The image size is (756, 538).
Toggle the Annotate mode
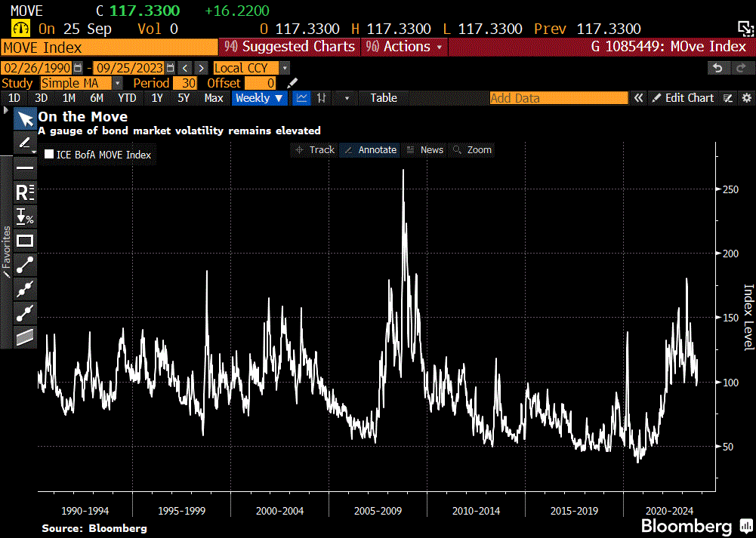coord(371,150)
